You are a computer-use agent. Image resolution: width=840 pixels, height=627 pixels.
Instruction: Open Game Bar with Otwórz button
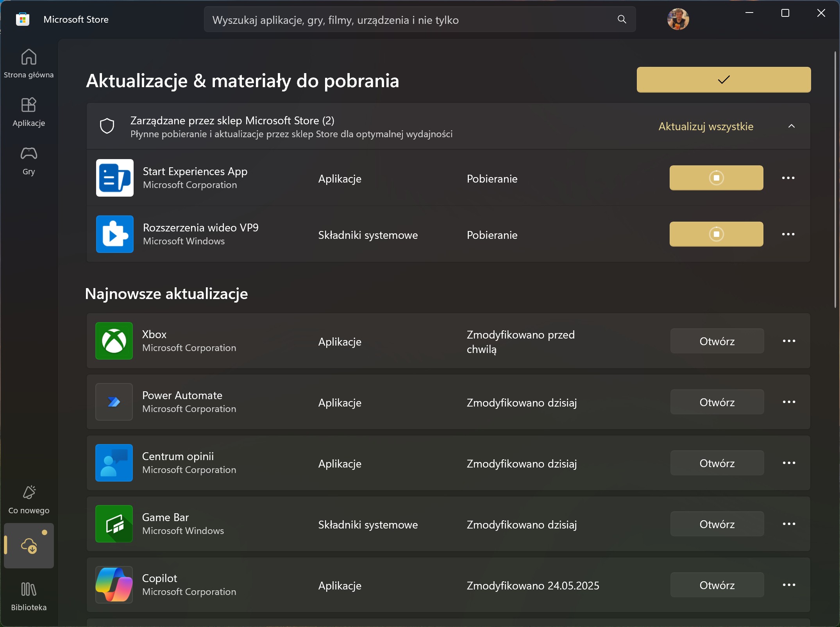[717, 524]
